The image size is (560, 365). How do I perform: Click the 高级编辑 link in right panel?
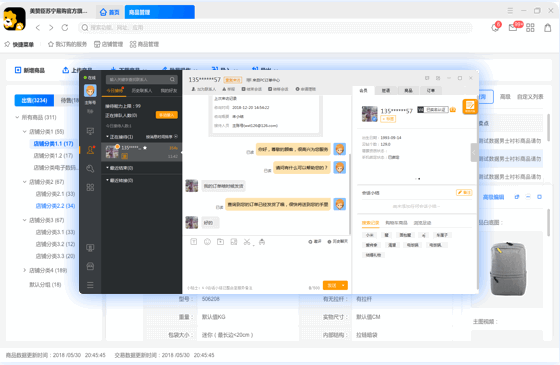coord(493,197)
